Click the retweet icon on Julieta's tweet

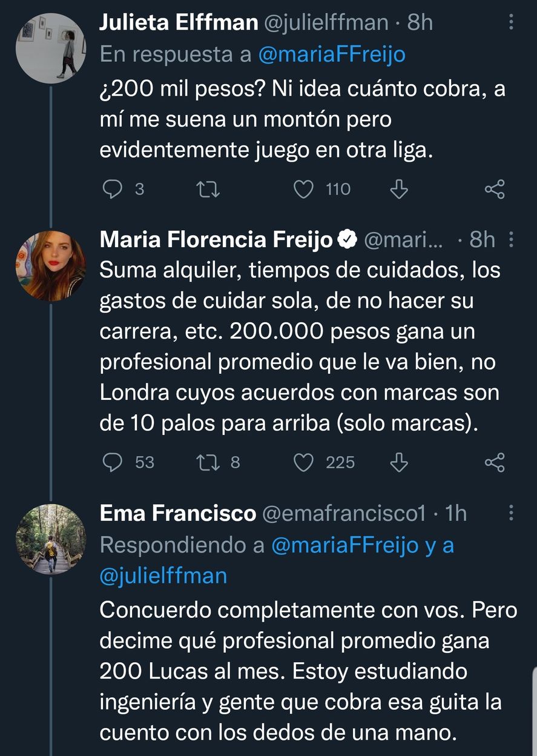click(x=209, y=189)
